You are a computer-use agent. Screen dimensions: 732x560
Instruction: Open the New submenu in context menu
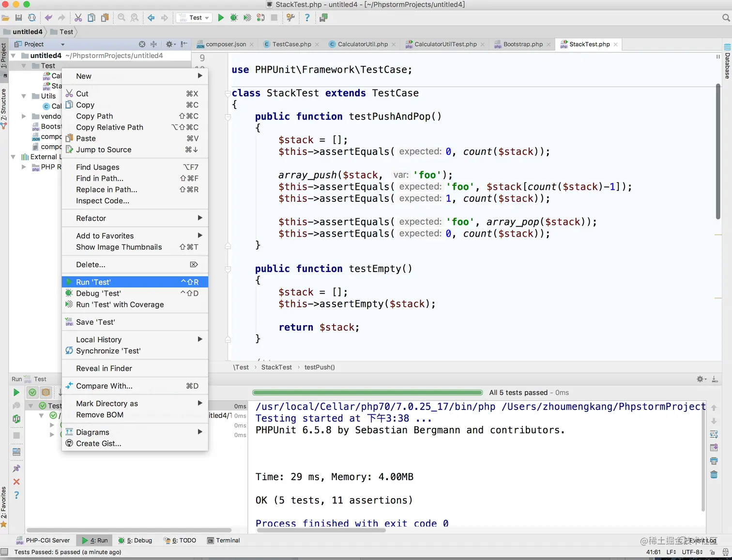pyautogui.click(x=135, y=76)
